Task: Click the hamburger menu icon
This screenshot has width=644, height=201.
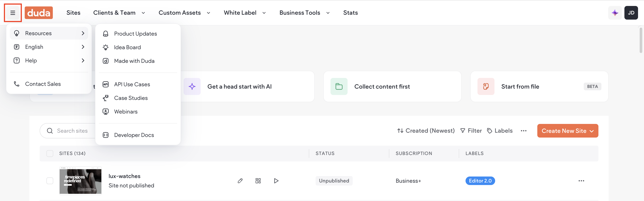Action: (13, 13)
